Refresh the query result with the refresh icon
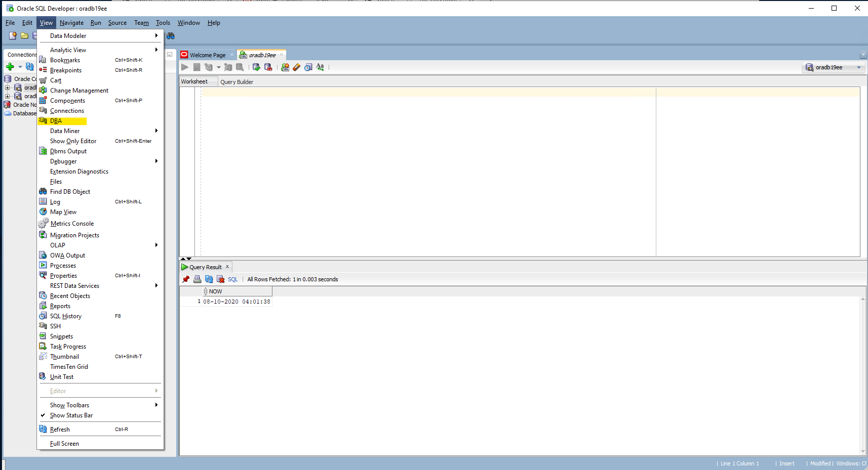This screenshot has width=868, height=470. coord(209,279)
